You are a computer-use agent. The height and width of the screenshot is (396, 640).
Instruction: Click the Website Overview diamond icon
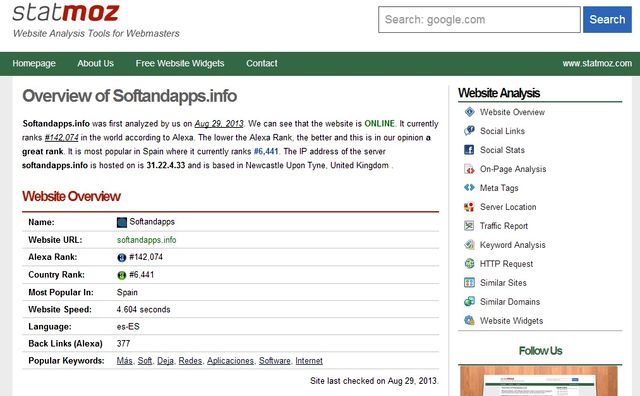[x=469, y=112]
